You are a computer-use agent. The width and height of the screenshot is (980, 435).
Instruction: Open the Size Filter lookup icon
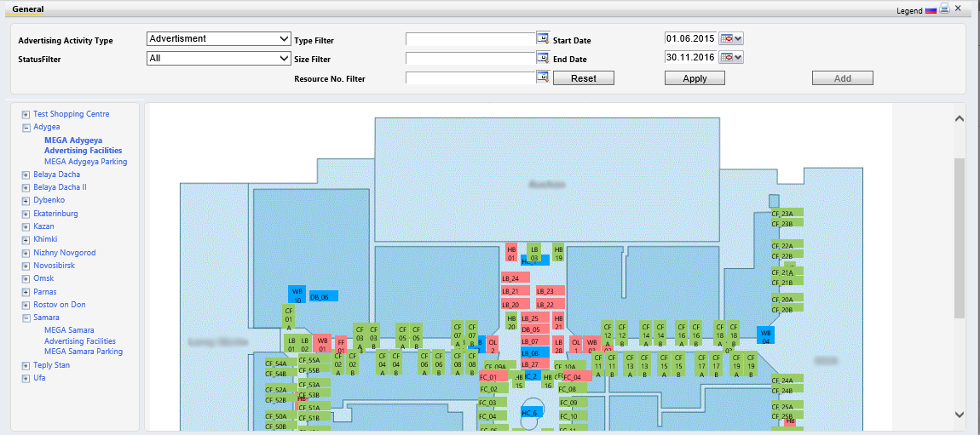pos(542,58)
